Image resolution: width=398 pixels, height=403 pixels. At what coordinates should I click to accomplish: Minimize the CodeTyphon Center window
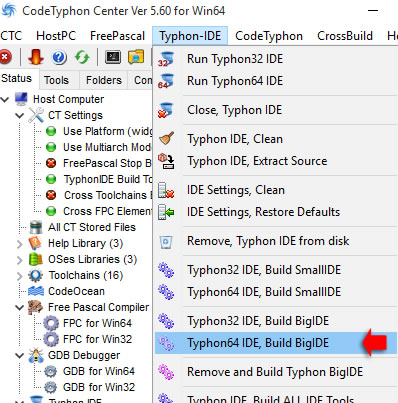(373, 11)
